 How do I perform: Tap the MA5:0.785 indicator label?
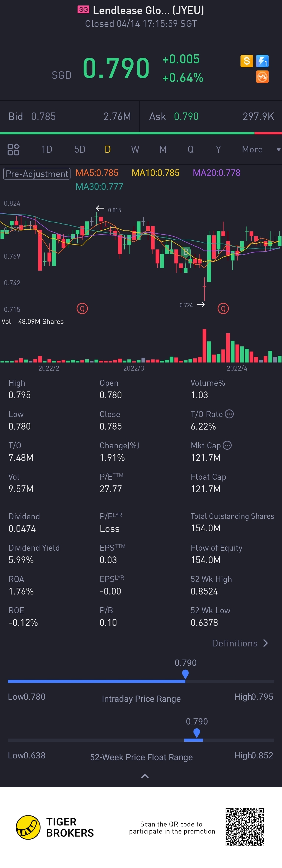point(97,173)
